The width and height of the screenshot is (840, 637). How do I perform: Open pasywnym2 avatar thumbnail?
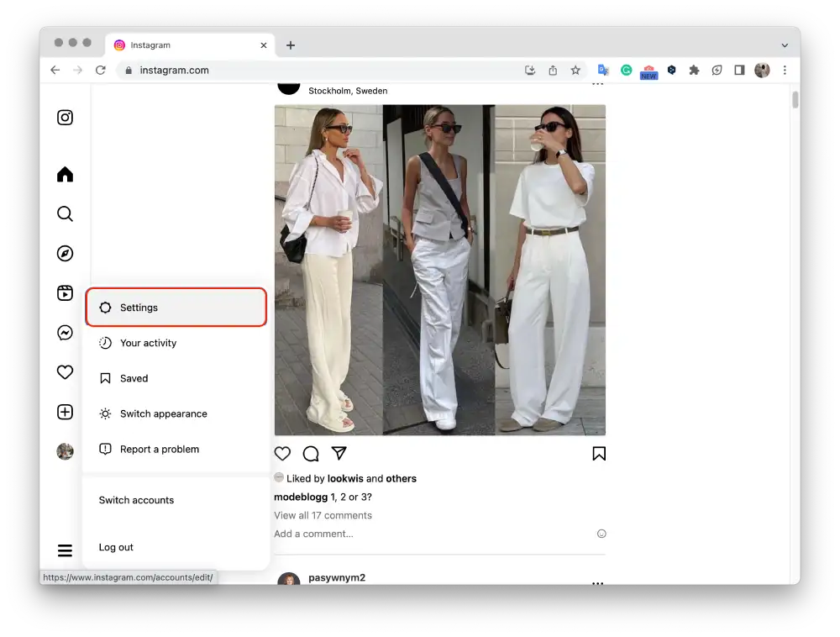pyautogui.click(x=289, y=579)
